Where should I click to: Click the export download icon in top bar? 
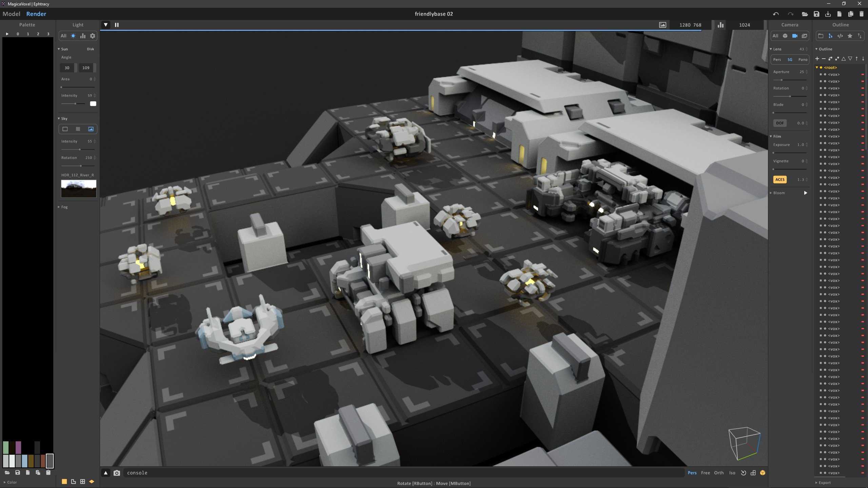(x=828, y=14)
